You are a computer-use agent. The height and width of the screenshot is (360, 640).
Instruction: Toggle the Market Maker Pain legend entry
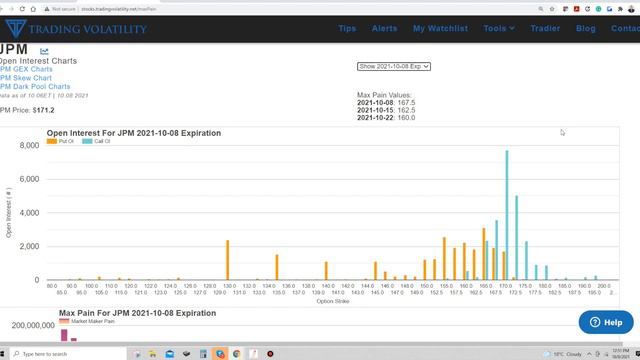pos(87,321)
